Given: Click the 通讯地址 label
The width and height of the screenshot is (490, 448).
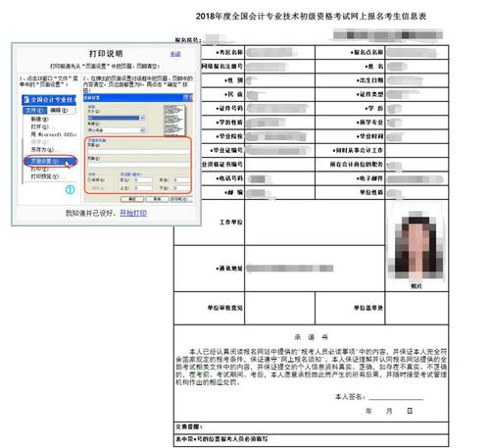Looking at the screenshot, I should click(x=229, y=269).
